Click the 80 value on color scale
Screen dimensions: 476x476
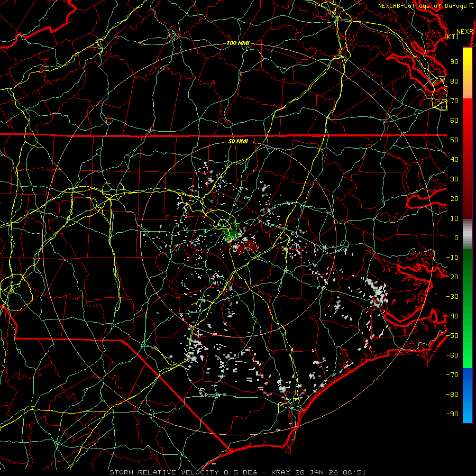[x=454, y=81]
